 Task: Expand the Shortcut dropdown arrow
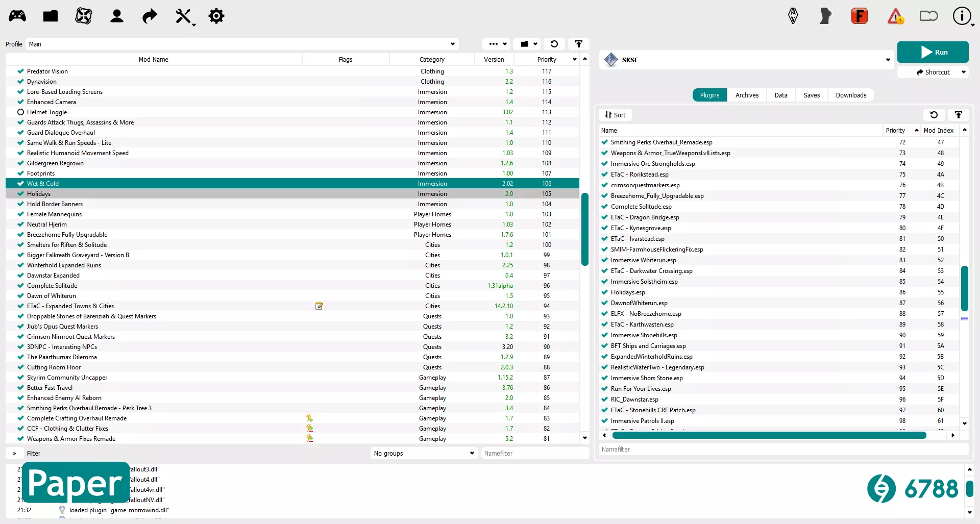964,72
